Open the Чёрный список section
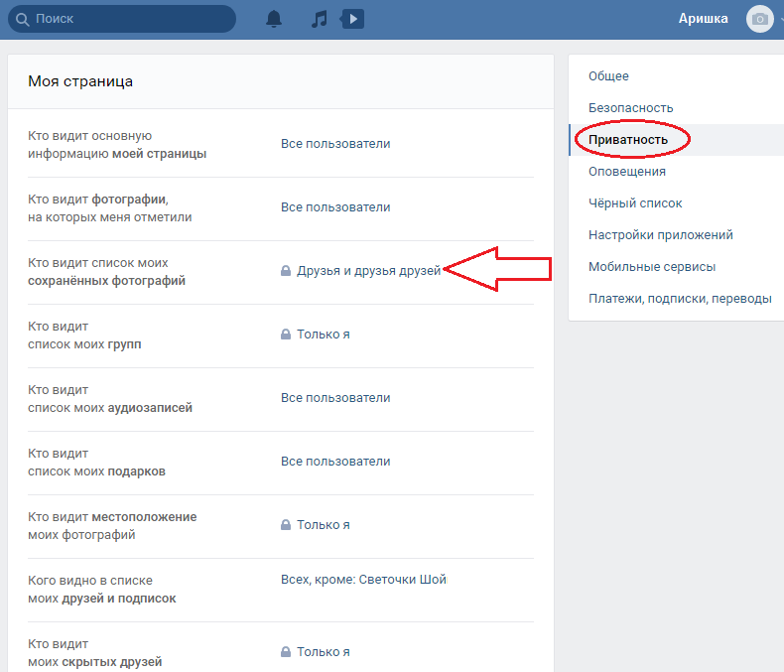784x672 pixels. pos(635,203)
